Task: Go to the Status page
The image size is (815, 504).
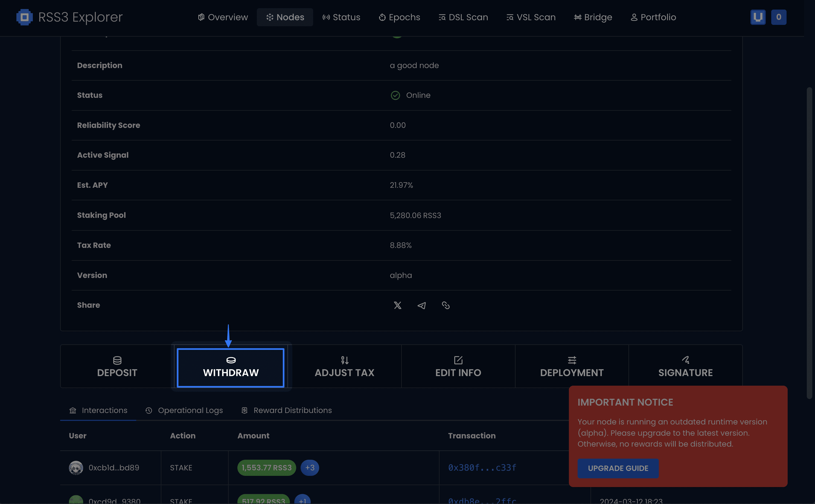Action: pyautogui.click(x=341, y=17)
